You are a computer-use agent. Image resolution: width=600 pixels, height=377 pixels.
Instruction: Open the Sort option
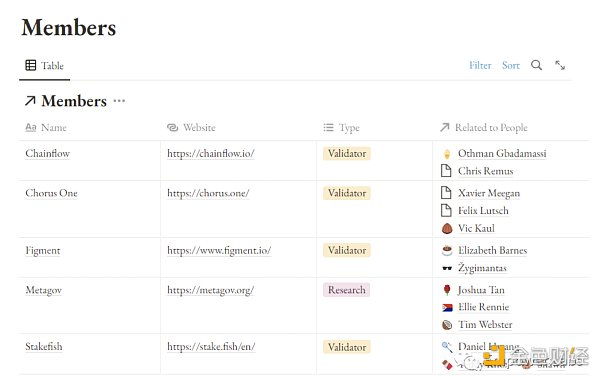click(x=510, y=65)
